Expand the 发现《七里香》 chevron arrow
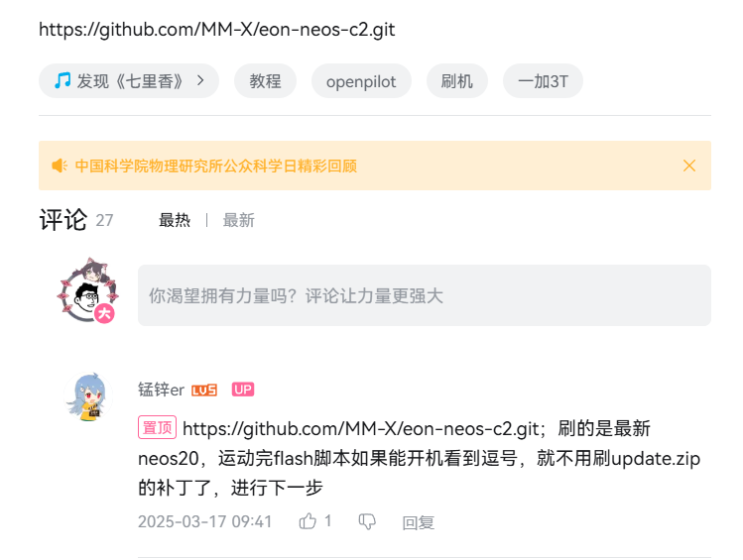Screen dimensions: 743x560 [x=201, y=80]
